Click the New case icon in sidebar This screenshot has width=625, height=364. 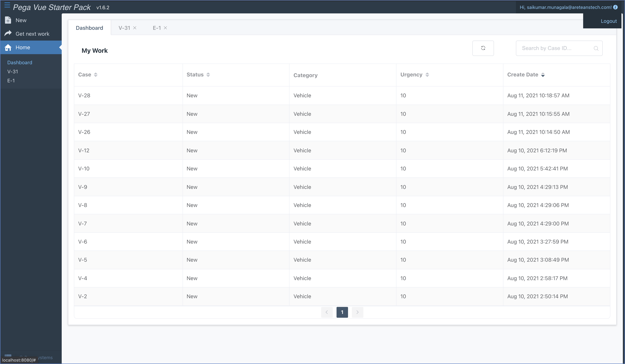[x=8, y=20]
